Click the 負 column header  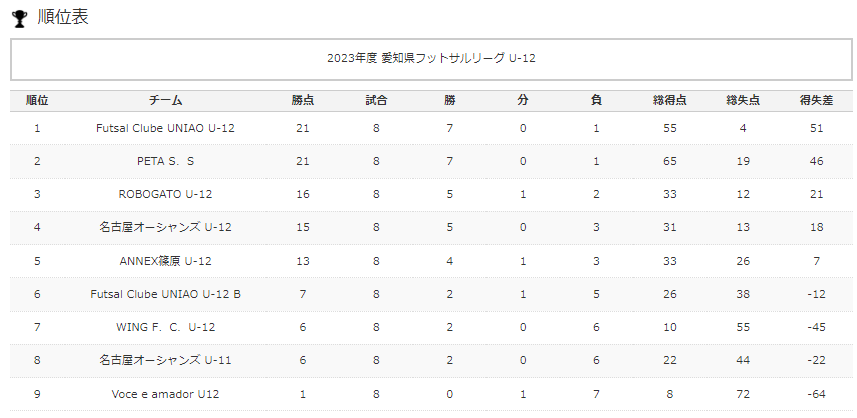(x=596, y=101)
